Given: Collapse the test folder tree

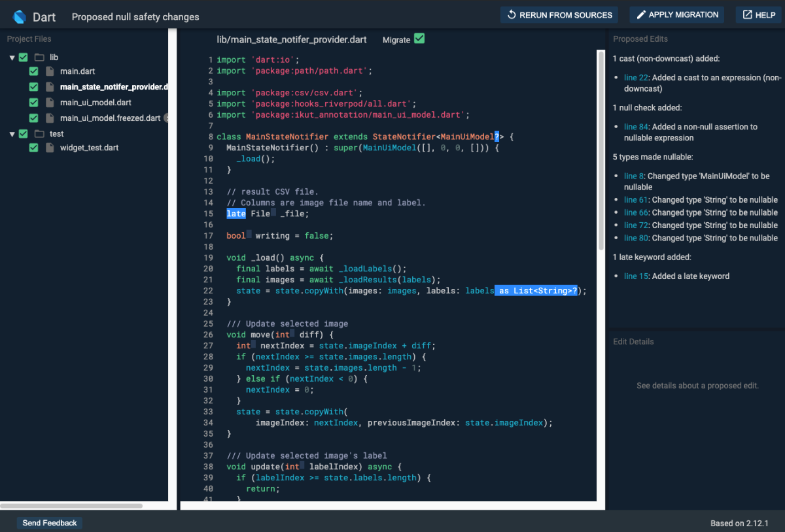Looking at the screenshot, I should pos(12,134).
